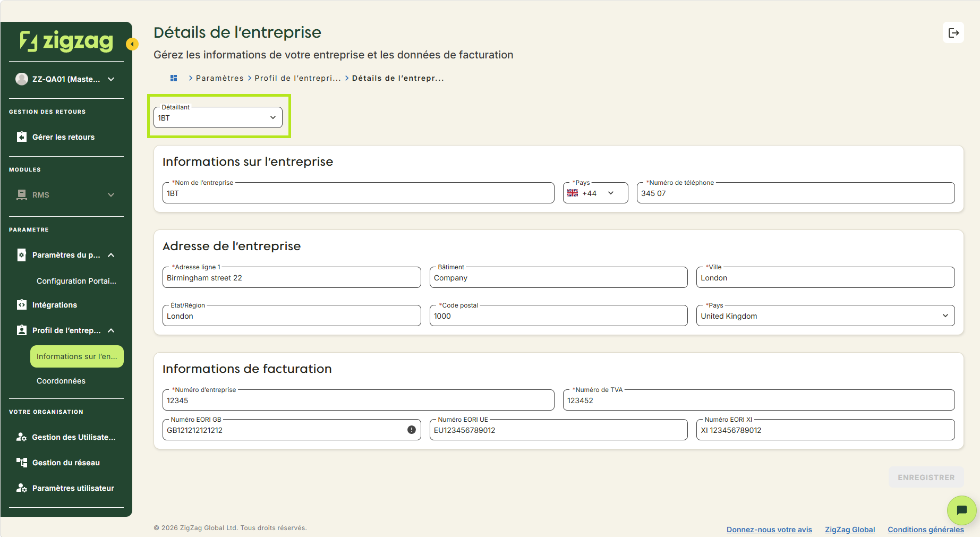Click the Numéro de TVA field
The image size is (980, 537).
(x=759, y=400)
